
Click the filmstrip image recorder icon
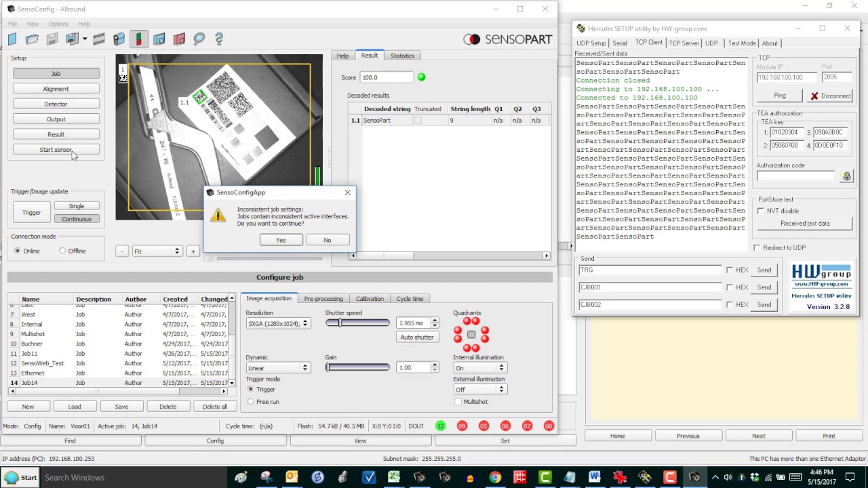click(x=99, y=39)
